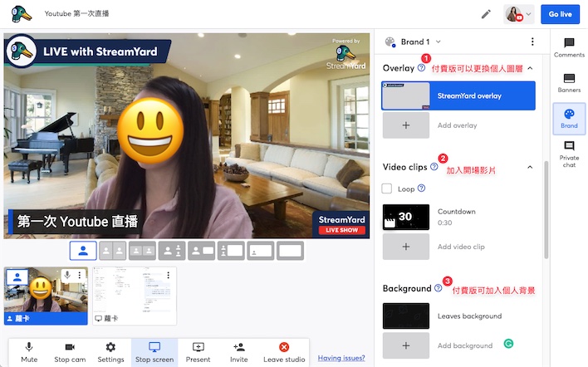Viewport: 588px width, 367px height.
Task: Open Video clips help icon
Action: (x=434, y=167)
